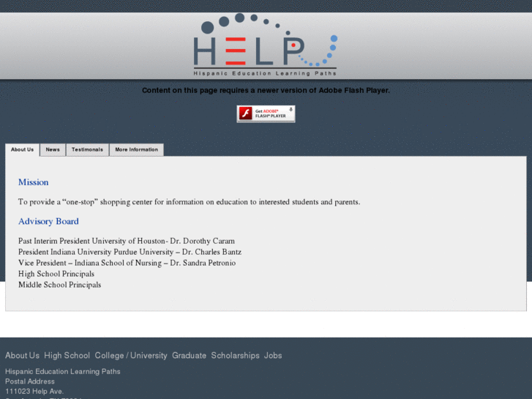Viewport: 532px width, 399px height.
Task: Click the Dr. Sandra Petronio line
Action: (127, 263)
